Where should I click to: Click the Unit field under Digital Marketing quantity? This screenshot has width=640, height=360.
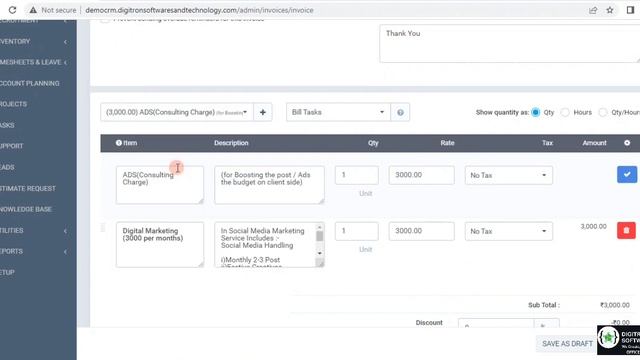365,249
